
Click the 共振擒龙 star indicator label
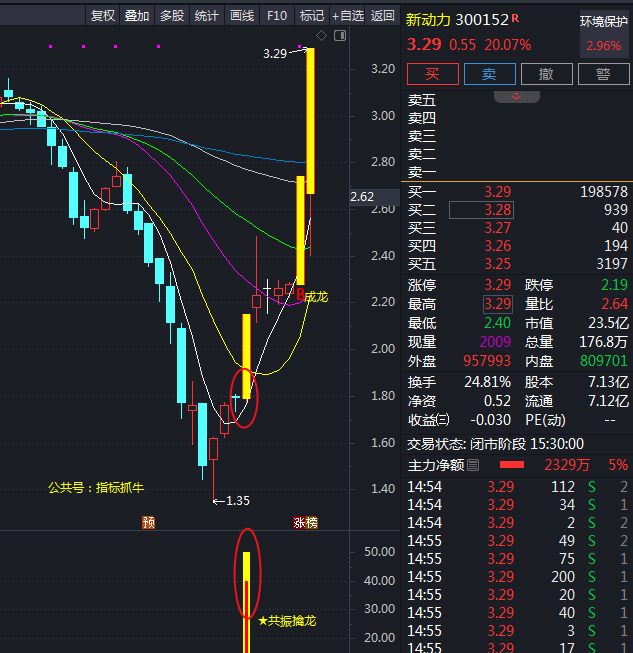coord(287,621)
